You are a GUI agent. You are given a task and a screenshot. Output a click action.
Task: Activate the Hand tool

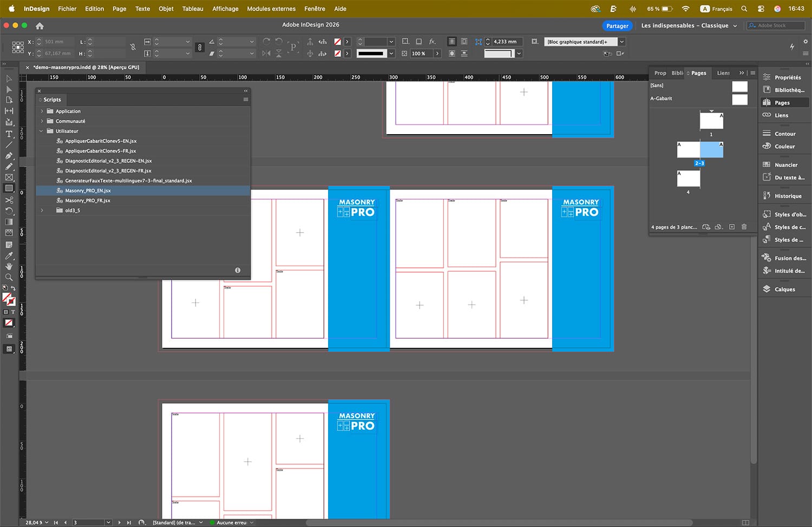tap(9, 266)
